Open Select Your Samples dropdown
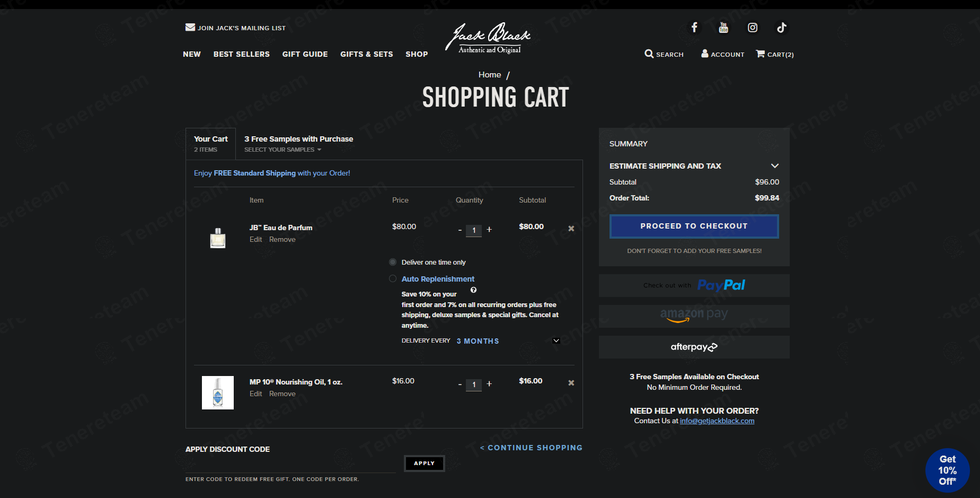 pos(282,150)
